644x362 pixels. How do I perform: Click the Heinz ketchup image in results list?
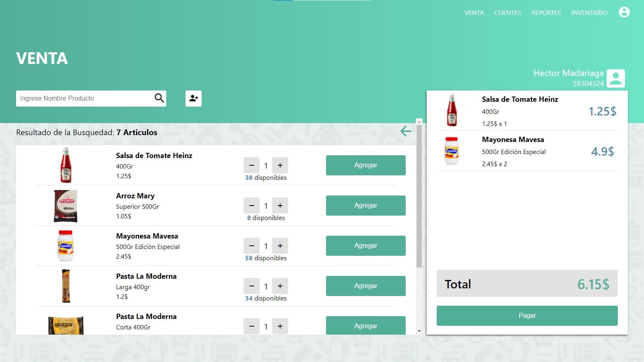(66, 165)
